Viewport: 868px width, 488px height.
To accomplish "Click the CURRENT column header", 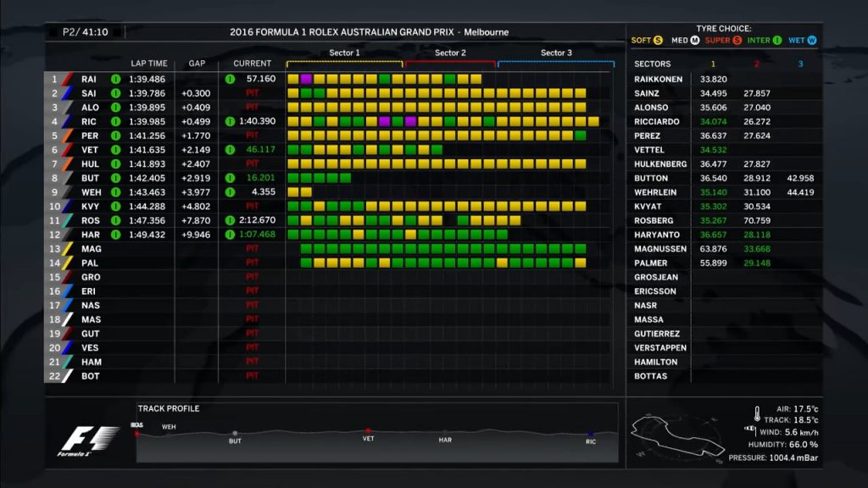I will (252, 64).
